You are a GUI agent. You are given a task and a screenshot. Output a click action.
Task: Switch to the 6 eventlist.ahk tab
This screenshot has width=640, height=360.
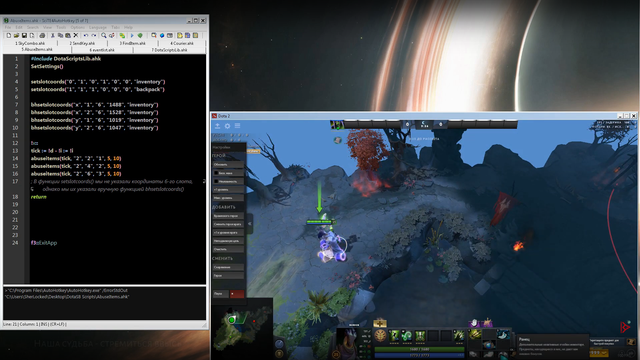coord(102,50)
